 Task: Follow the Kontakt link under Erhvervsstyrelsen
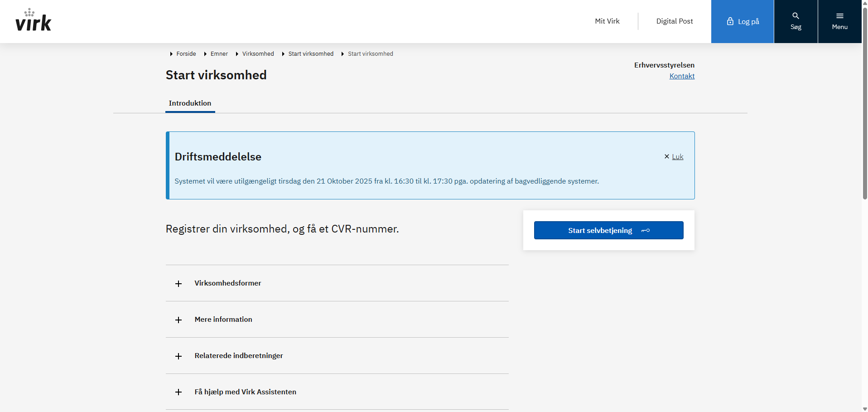point(682,76)
